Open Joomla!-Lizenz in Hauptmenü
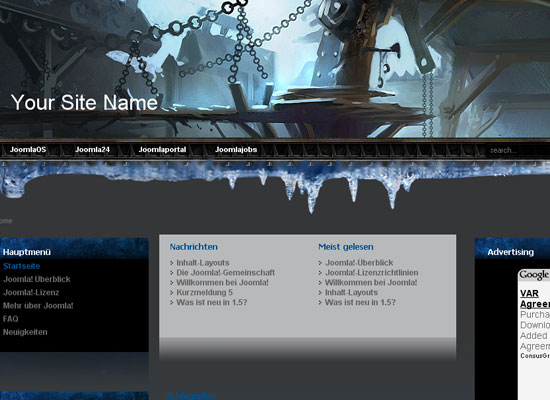 point(31,293)
